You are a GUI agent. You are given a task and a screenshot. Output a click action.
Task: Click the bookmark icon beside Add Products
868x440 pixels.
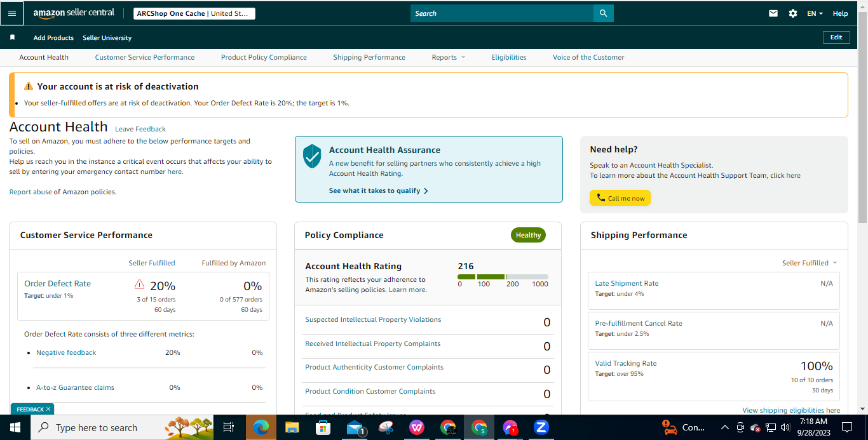point(12,37)
